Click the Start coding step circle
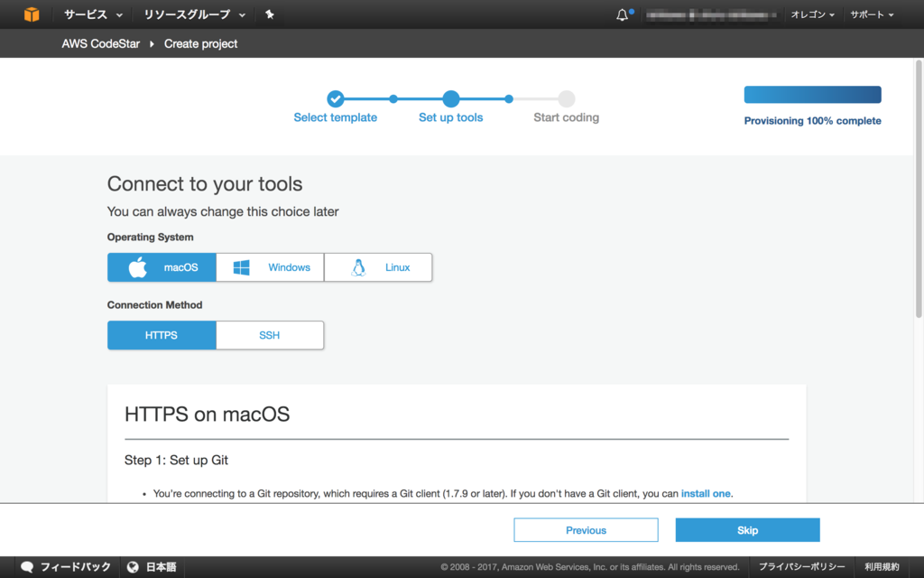Viewport: 924px width, 578px height. (x=567, y=98)
